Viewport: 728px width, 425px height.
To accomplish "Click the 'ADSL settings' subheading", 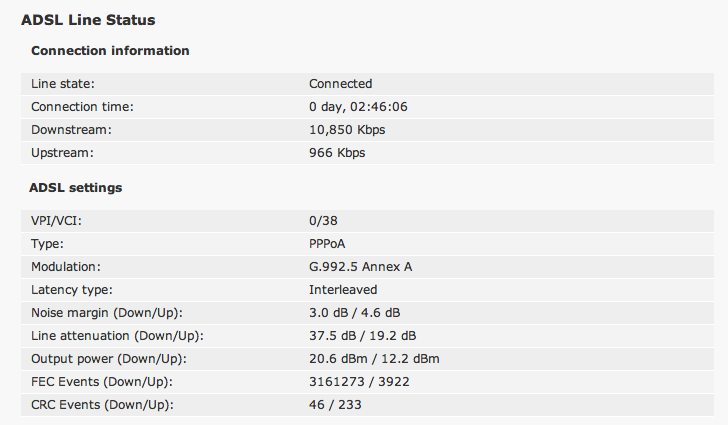I will pos(76,188).
